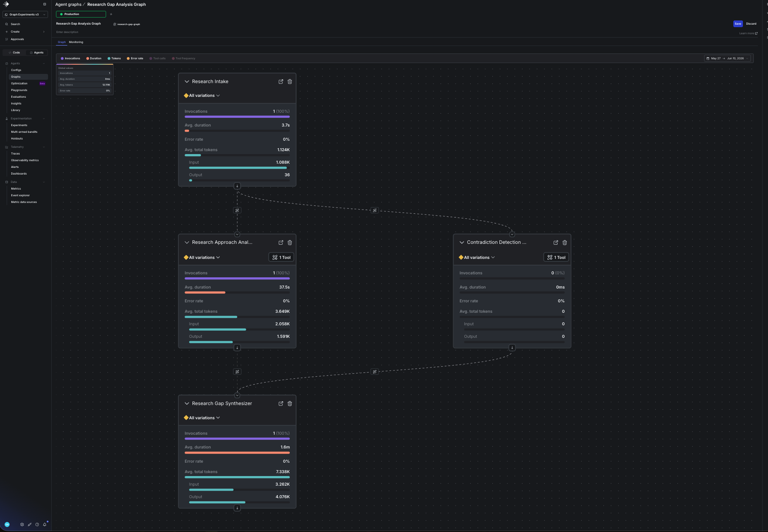The width and height of the screenshot is (768, 532).
Task: Add environment with plus next to Production
Action: 111,14
